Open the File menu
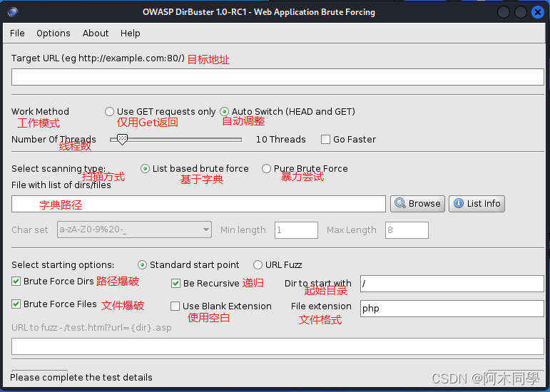Image resolution: width=550 pixels, height=392 pixels. (x=17, y=33)
